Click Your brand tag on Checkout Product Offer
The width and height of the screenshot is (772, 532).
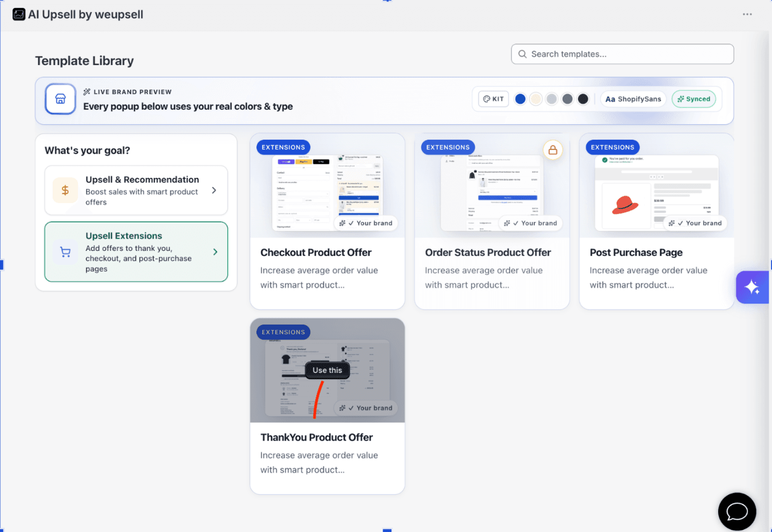pos(366,223)
